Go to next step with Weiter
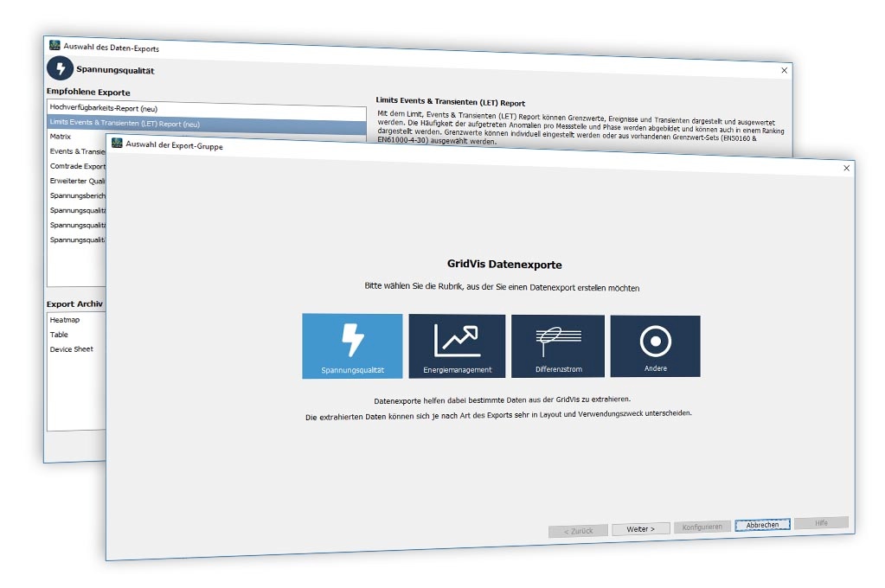 click(641, 528)
